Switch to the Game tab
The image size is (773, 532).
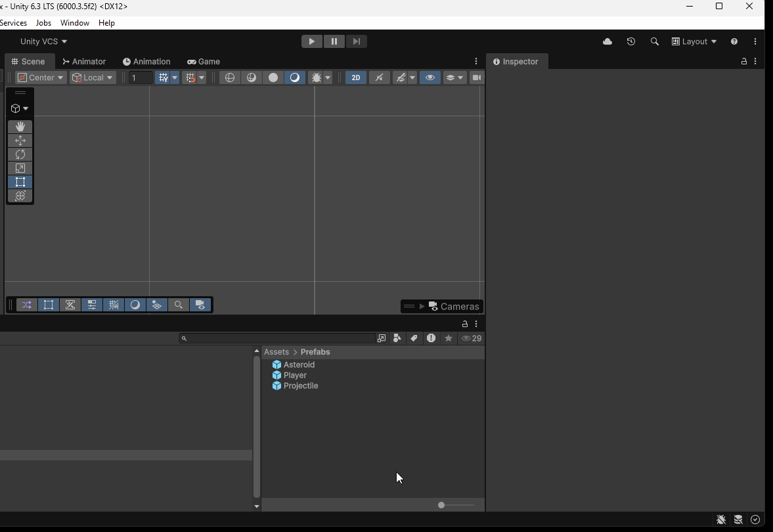(x=204, y=62)
